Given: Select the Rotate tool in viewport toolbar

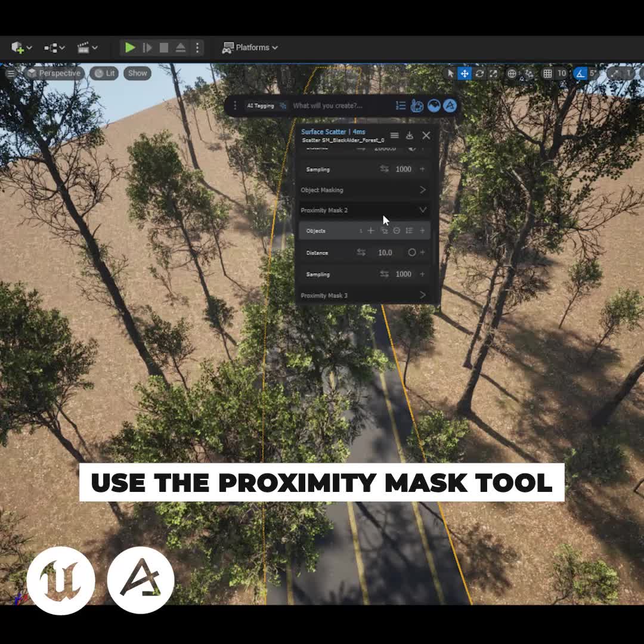Looking at the screenshot, I should point(479,73).
